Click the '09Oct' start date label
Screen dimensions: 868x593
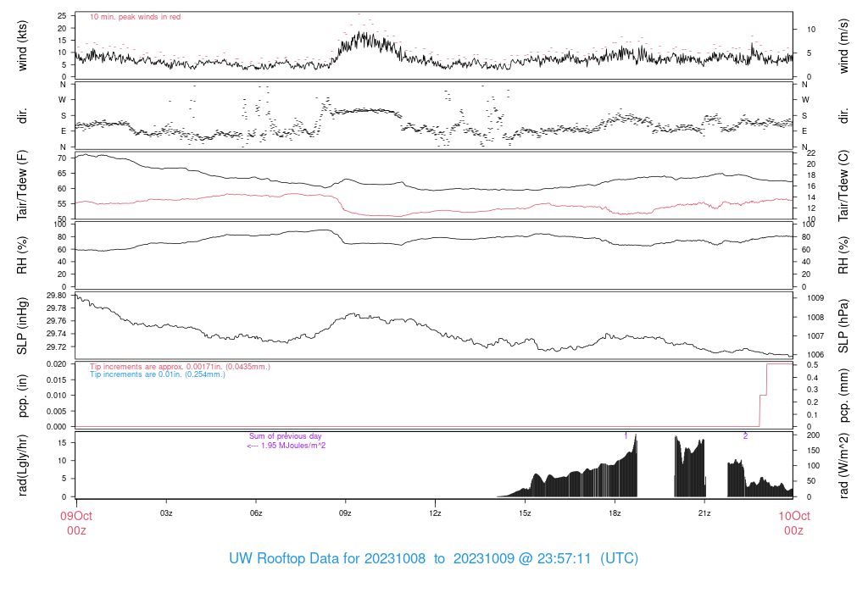(75, 515)
